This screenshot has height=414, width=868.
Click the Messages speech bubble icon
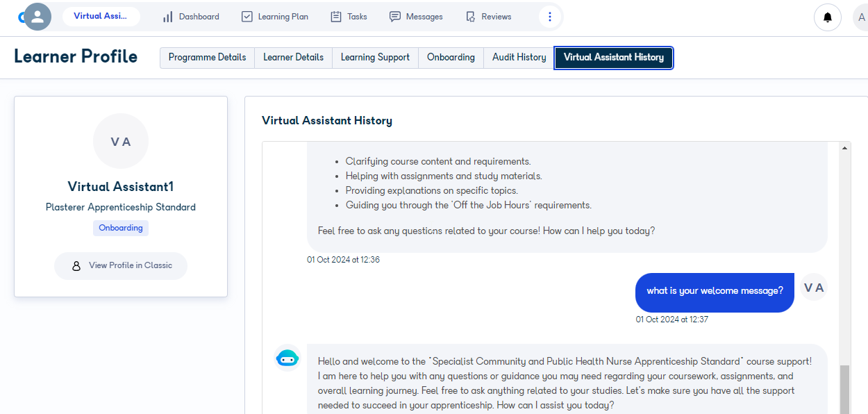click(x=395, y=17)
